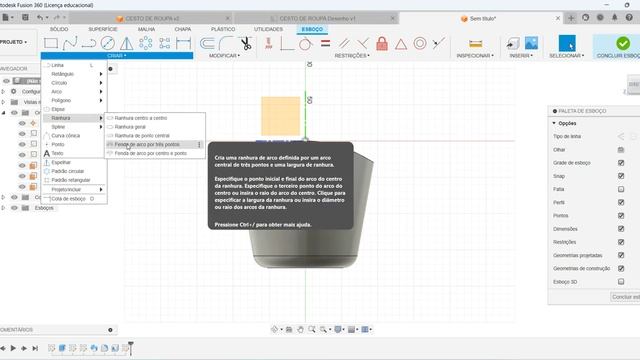The image size is (640, 360).
Task: Click the zoom window magnifier icon
Action: [312, 329]
